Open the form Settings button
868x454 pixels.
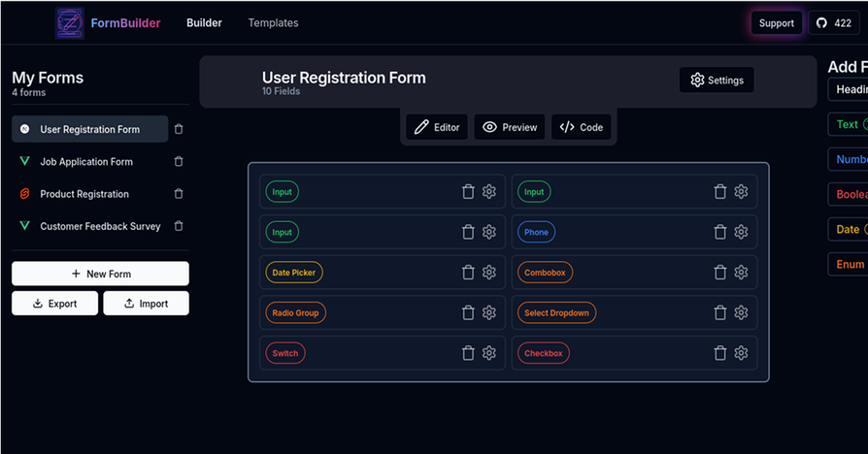(x=717, y=81)
